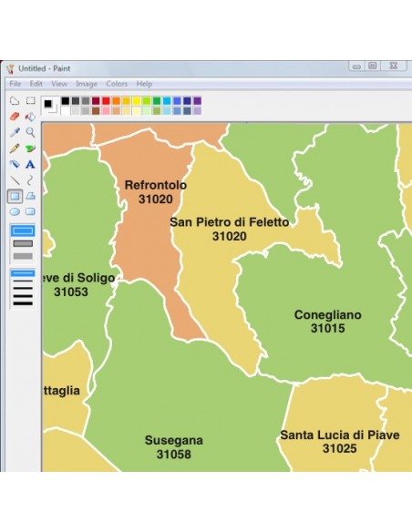
Task: Click the foreground/background color indicator box
Action: 50,106
